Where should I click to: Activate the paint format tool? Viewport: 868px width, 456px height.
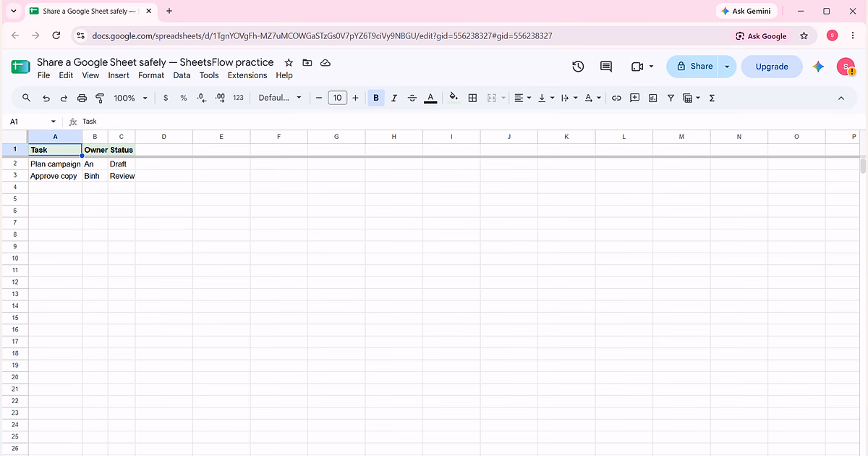(100, 98)
